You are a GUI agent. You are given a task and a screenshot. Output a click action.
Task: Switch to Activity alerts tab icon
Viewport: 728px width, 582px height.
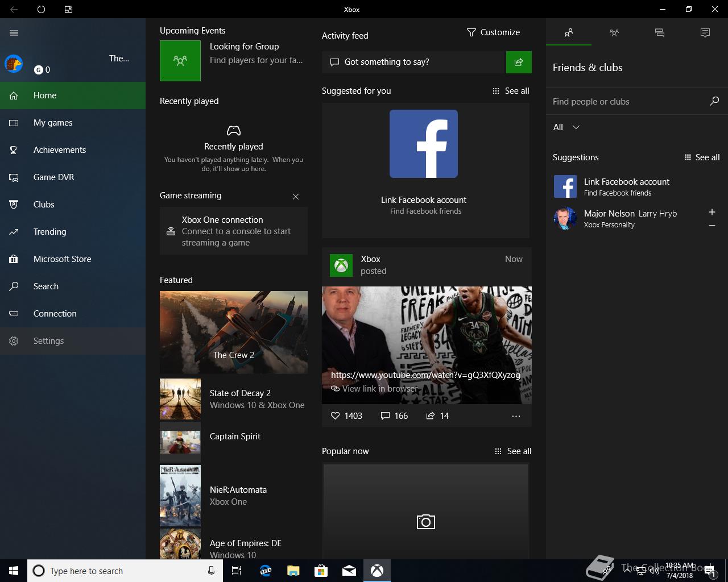click(705, 33)
